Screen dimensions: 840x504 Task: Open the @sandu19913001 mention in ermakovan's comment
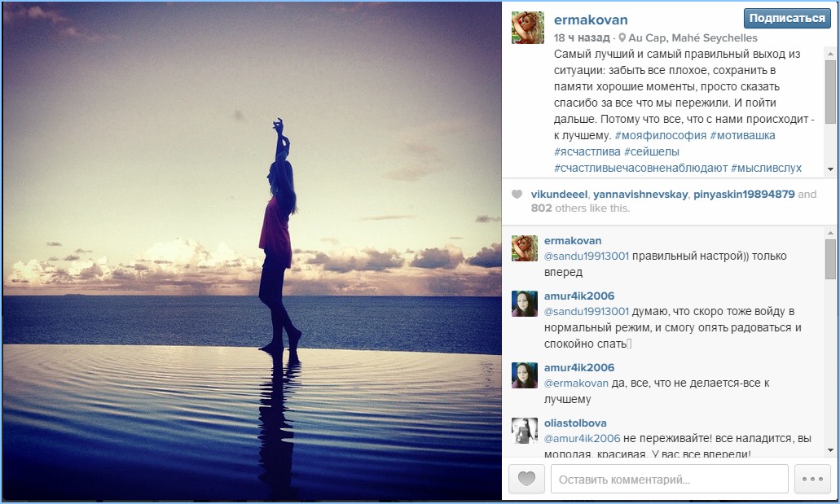tap(586, 256)
